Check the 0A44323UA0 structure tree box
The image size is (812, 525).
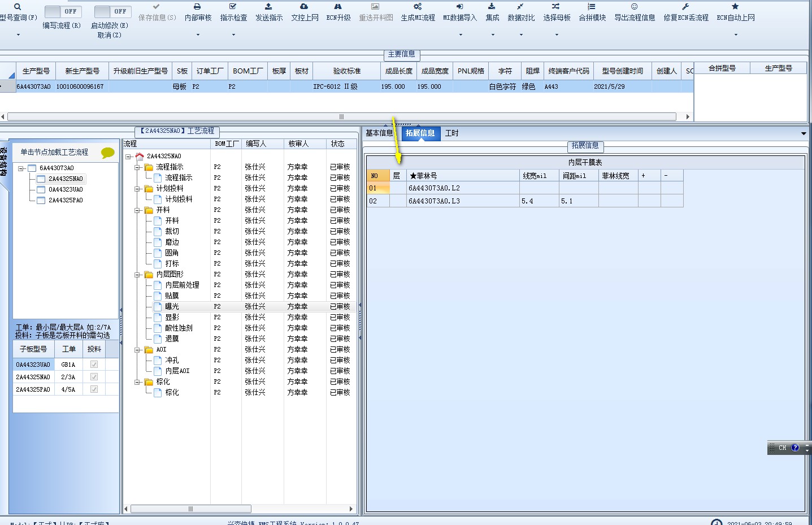pos(41,190)
